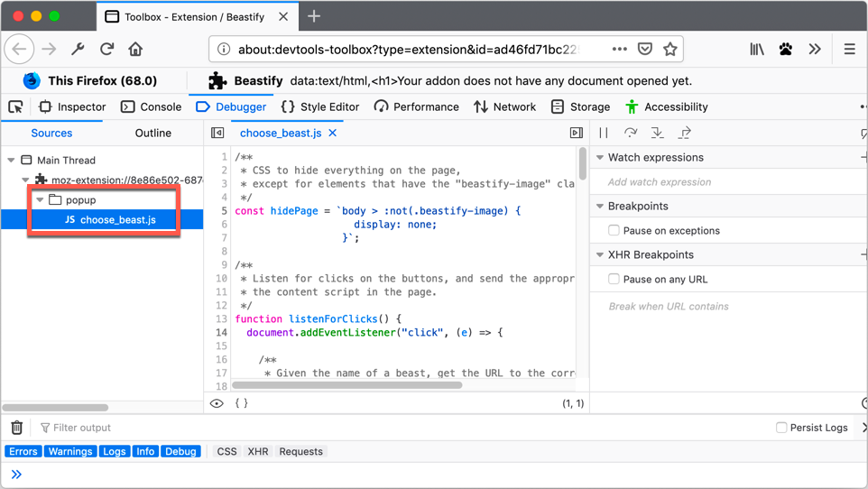Viewport: 868px width, 489px height.
Task: Show more toolbar tools via the chevron
Action: click(x=814, y=50)
